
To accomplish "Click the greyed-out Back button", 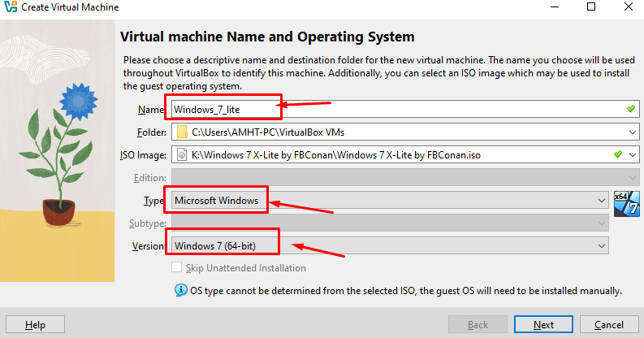I will point(478,324).
